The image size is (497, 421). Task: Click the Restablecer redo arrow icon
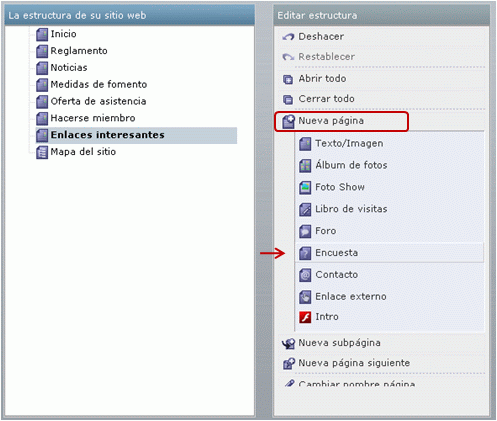(288, 57)
